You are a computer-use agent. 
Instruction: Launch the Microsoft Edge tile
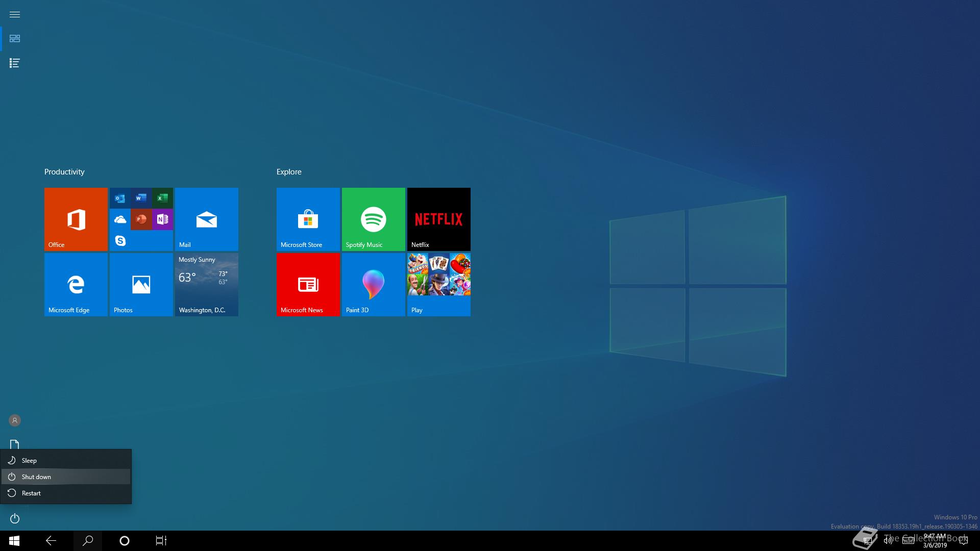pyautogui.click(x=76, y=285)
